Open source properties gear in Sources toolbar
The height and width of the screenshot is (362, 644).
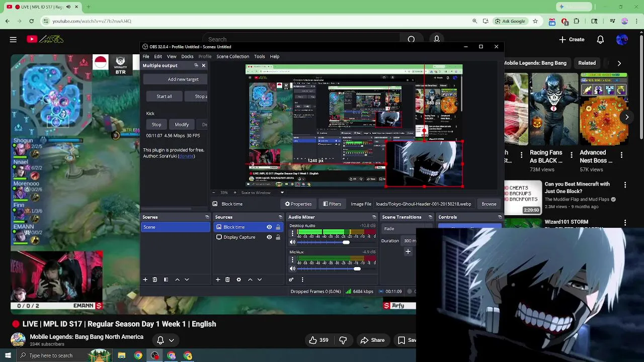238,280
